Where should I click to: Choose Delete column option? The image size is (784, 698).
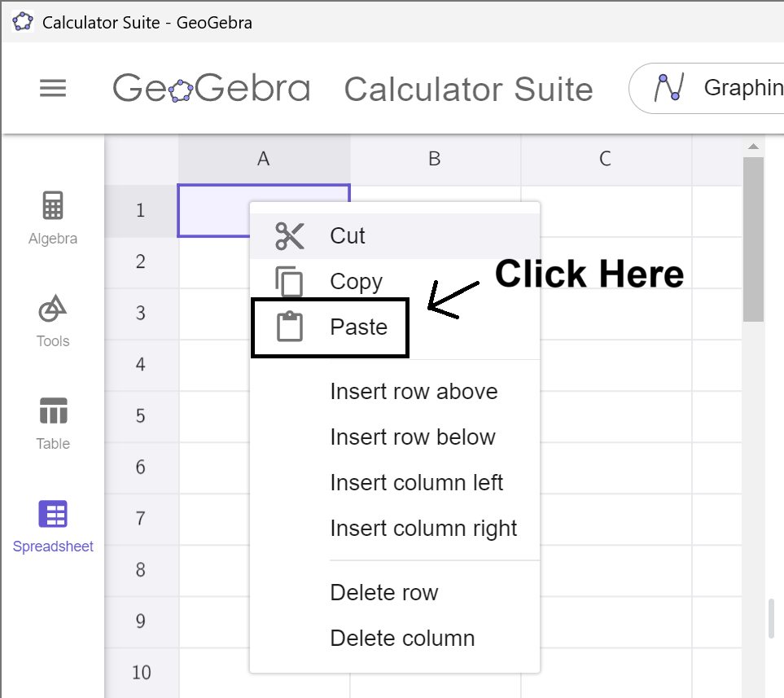pyautogui.click(x=395, y=638)
